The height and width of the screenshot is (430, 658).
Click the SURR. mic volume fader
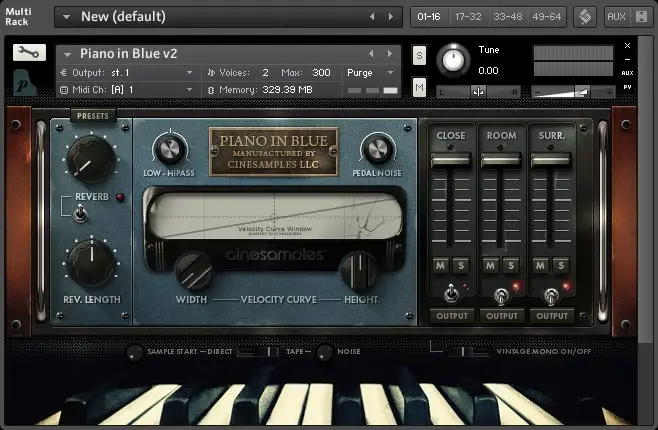pos(551,160)
